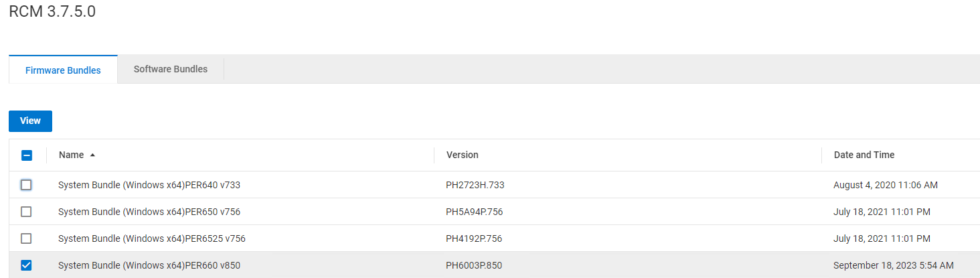Sort by the Date and Time column
980x278 pixels.
(864, 155)
